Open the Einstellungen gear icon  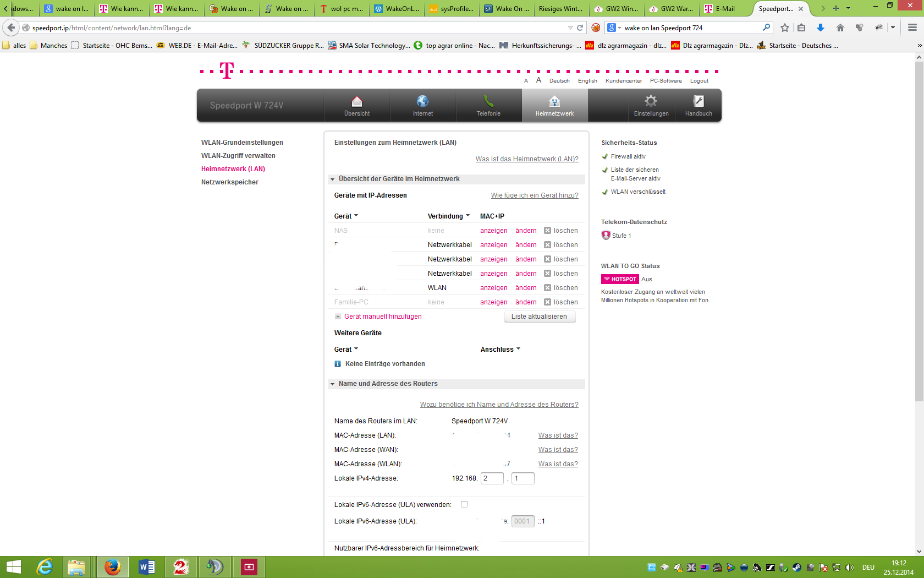click(x=651, y=101)
